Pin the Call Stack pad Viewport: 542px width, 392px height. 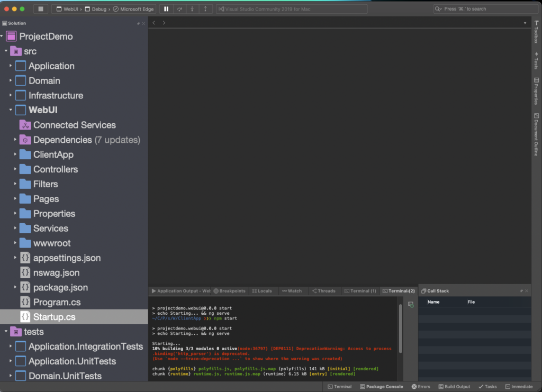(x=521, y=290)
